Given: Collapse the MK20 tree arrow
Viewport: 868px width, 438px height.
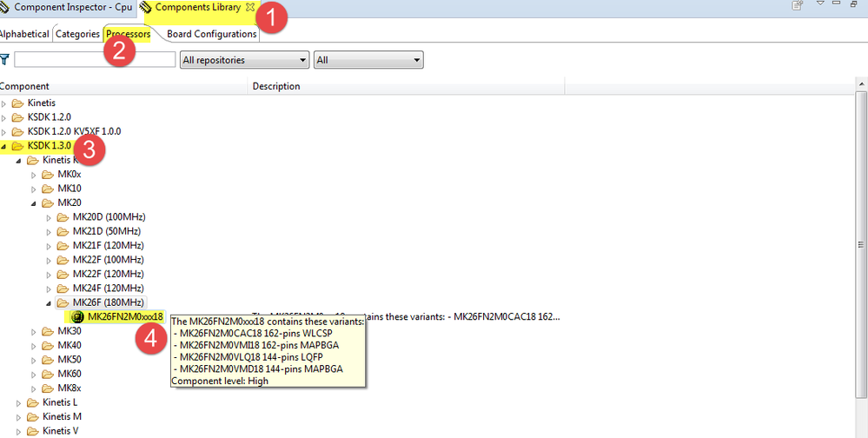Looking at the screenshot, I should coord(35,203).
